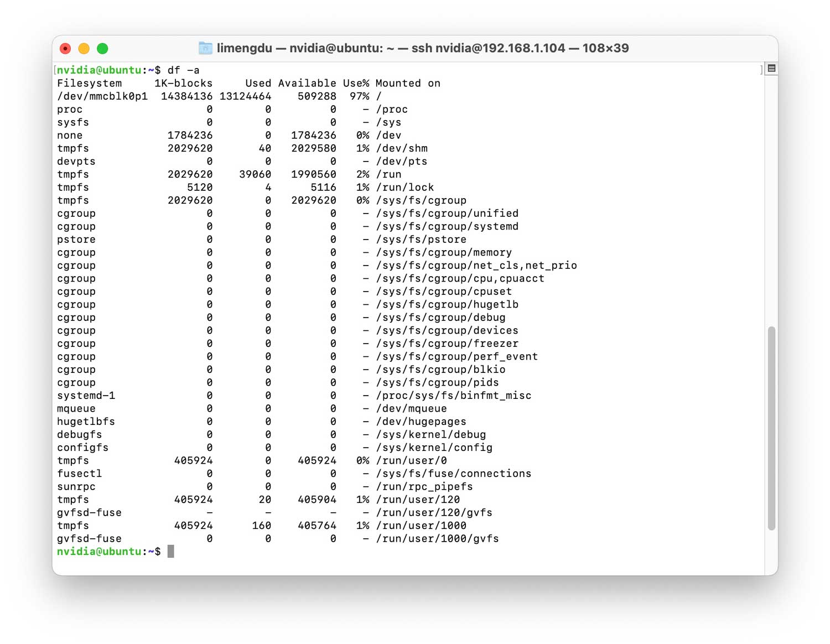Click the '/run/rpc_pipefs' mount path
This screenshot has width=830, height=644.
point(424,487)
